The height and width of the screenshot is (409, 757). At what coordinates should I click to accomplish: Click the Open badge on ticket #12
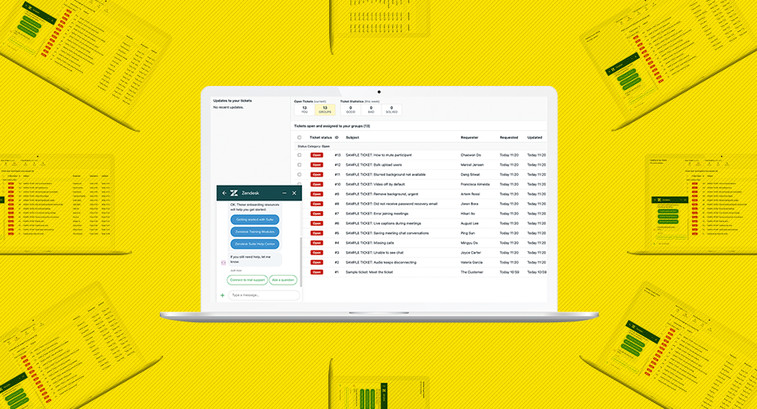tap(317, 165)
